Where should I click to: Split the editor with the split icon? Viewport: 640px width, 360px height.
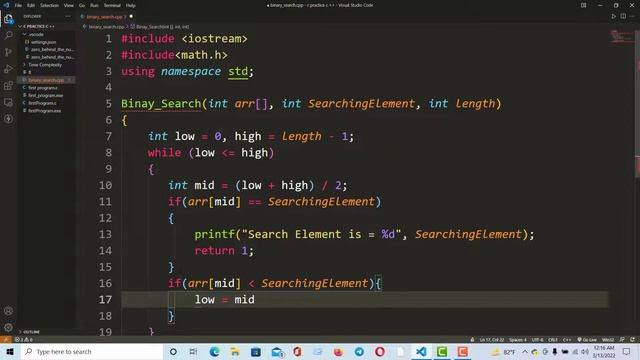click(x=623, y=16)
